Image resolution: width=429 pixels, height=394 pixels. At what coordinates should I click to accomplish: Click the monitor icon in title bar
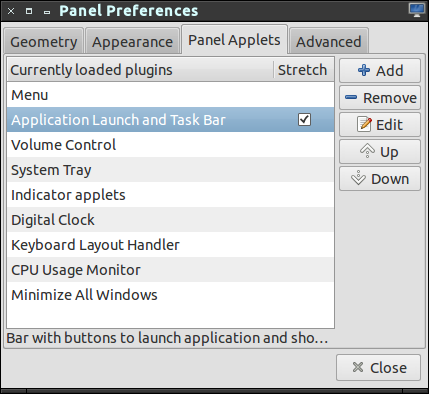click(x=417, y=10)
